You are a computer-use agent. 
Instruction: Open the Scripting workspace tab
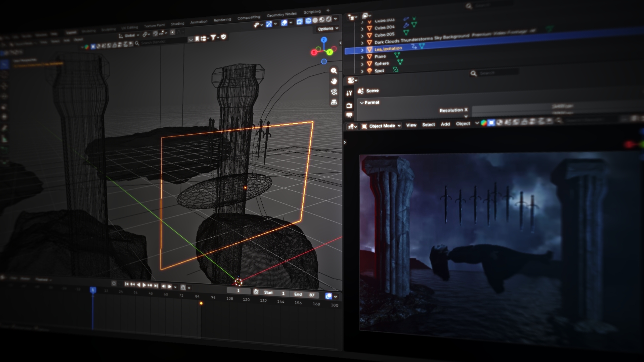pos(312,12)
